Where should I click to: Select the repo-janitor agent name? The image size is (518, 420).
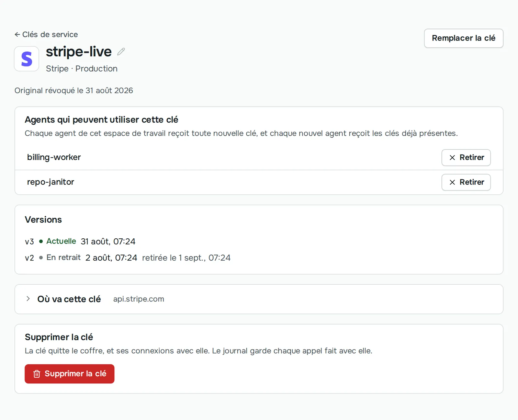click(51, 182)
